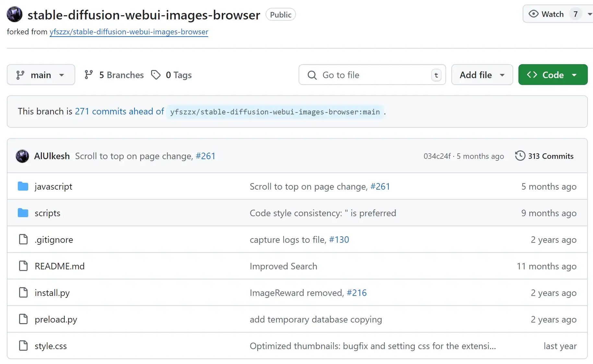The height and width of the screenshot is (364, 593).
Task: Click the 't' keyboard shortcut hint
Action: (x=436, y=75)
